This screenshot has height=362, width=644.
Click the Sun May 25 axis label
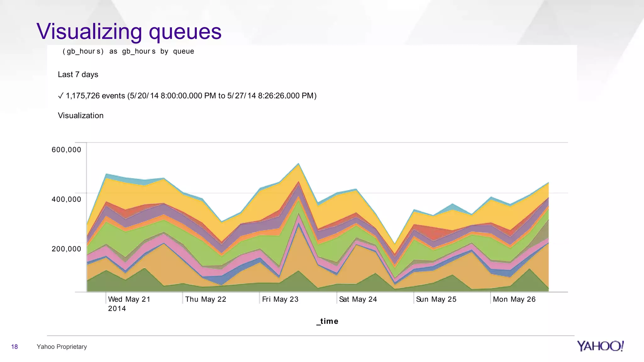coord(436,299)
